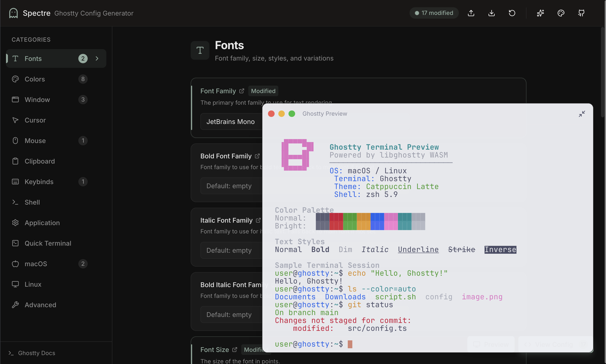
Task: Select the Colors category
Action: point(56,79)
